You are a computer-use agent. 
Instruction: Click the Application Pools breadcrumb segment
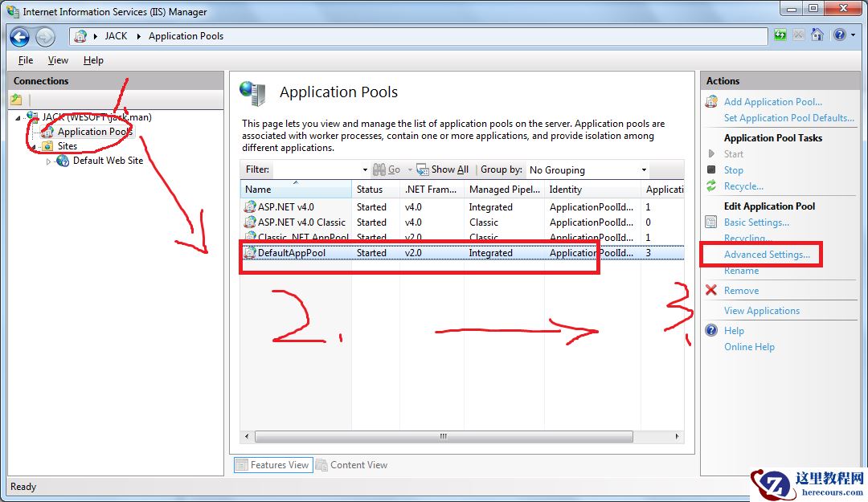coord(186,36)
